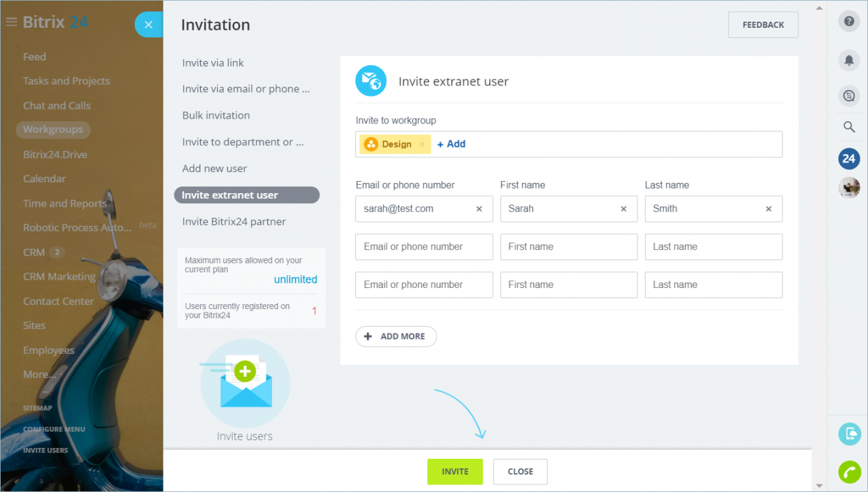Open Feed in the left sidebar
The height and width of the screenshot is (492, 868).
[35, 57]
